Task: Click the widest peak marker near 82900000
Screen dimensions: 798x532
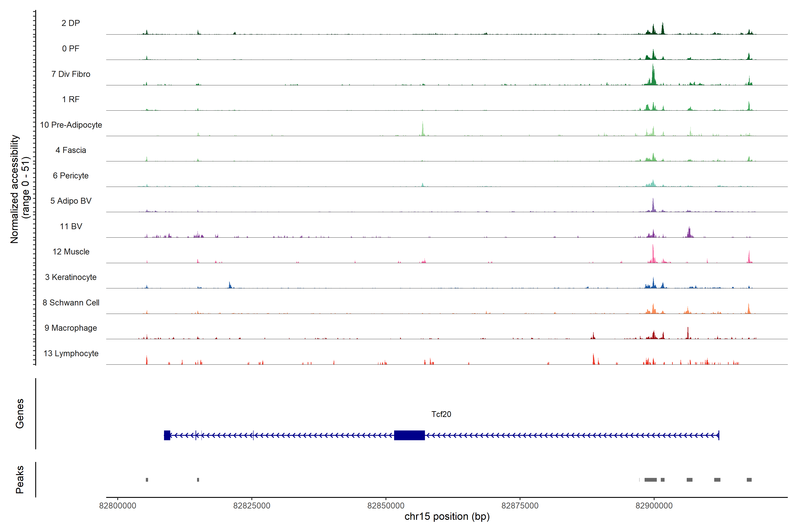Action: click(x=650, y=479)
